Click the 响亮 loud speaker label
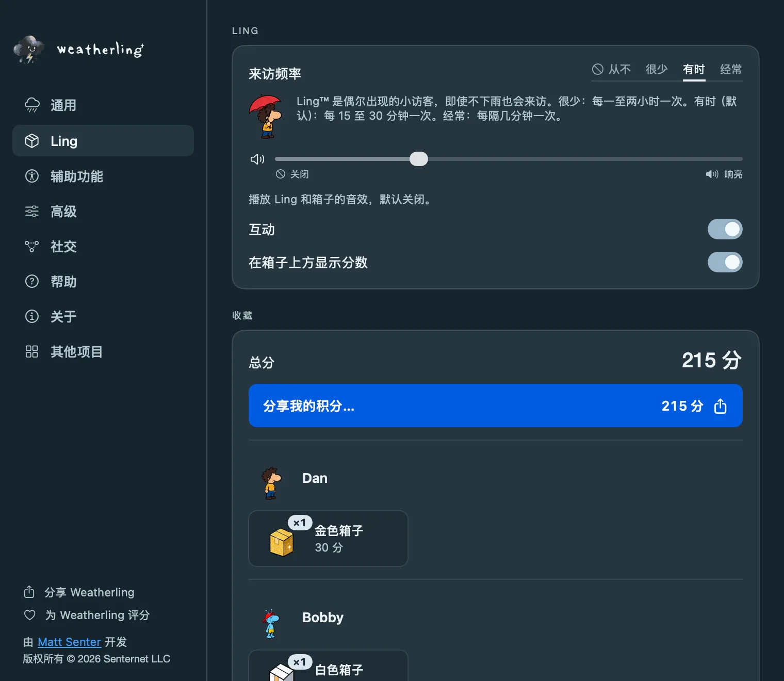 (724, 174)
